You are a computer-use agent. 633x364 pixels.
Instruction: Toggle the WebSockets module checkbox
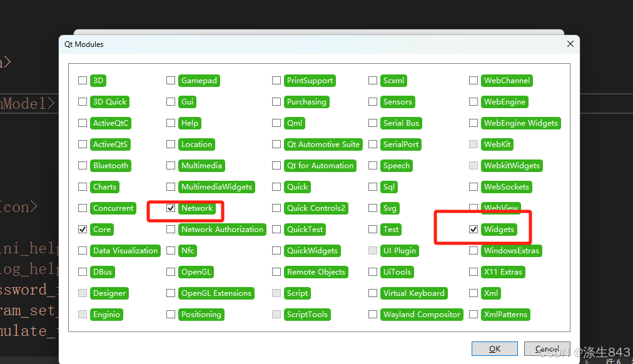pyautogui.click(x=473, y=187)
